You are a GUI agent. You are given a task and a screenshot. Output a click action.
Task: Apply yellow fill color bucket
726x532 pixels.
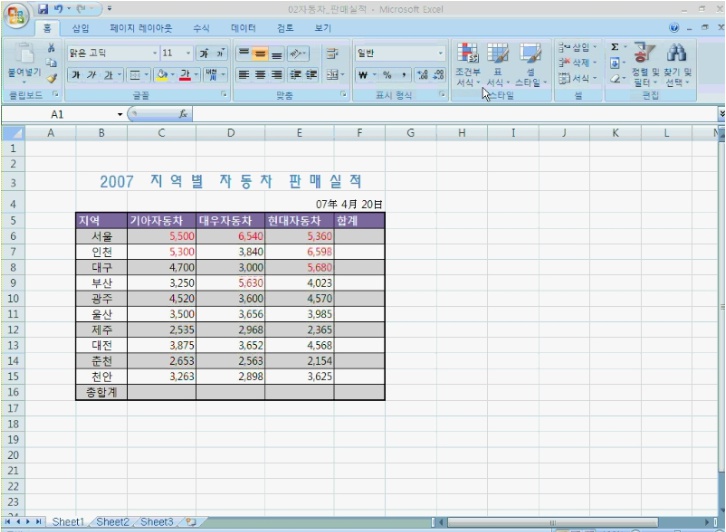pyautogui.click(x=162, y=75)
